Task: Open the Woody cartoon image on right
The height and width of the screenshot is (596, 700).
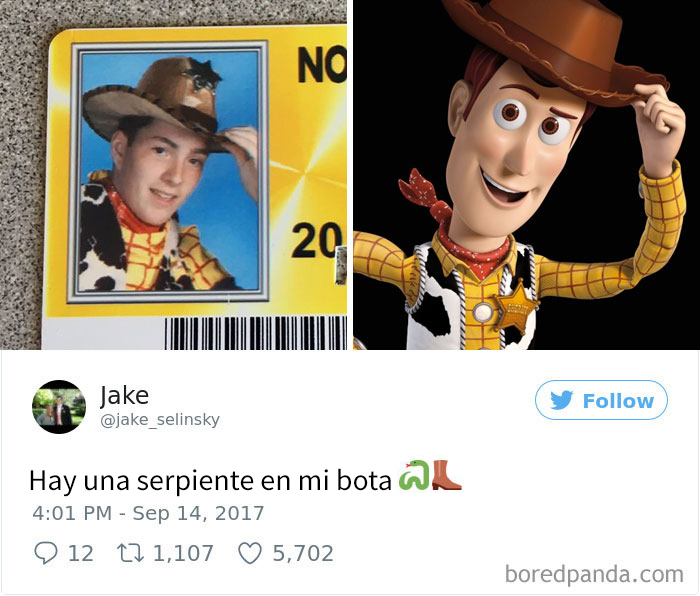Action: pyautogui.click(x=526, y=175)
